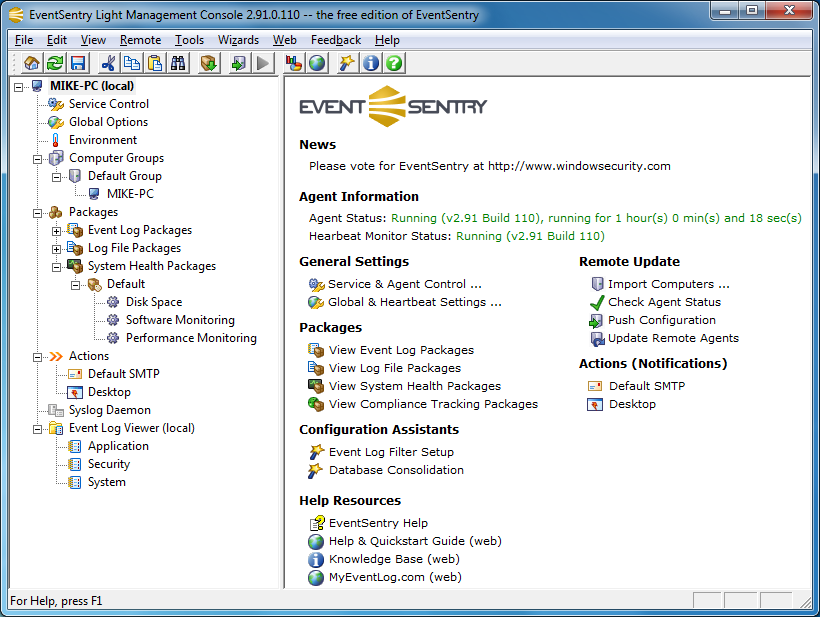Select the System event log tree item
The height and width of the screenshot is (617, 820).
coord(107,482)
